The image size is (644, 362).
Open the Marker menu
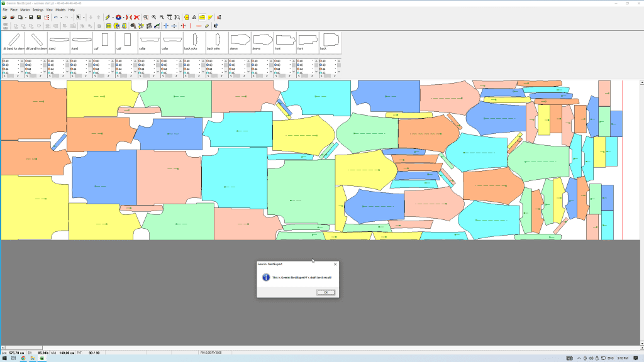[x=25, y=9]
